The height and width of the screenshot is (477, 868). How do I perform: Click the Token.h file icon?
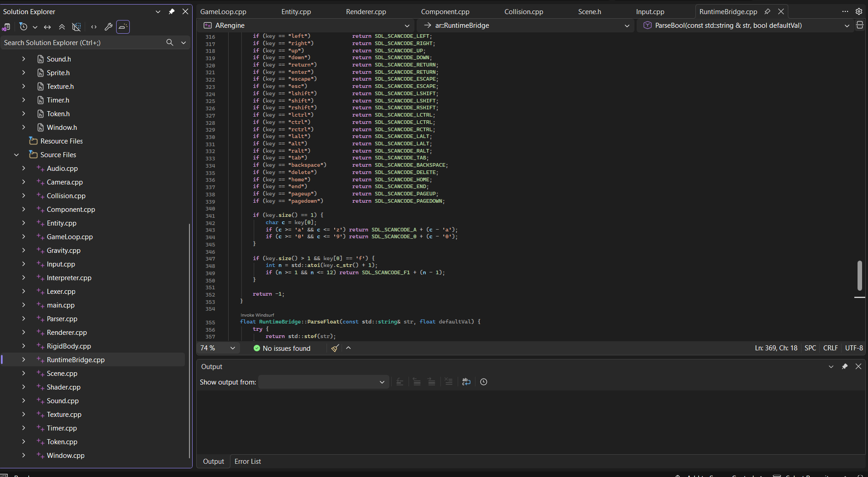41,113
